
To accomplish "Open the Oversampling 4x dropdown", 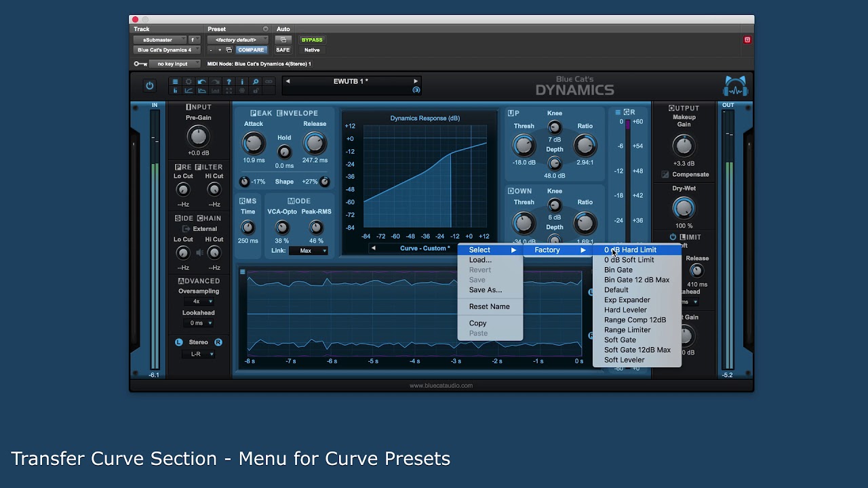I will [x=197, y=302].
